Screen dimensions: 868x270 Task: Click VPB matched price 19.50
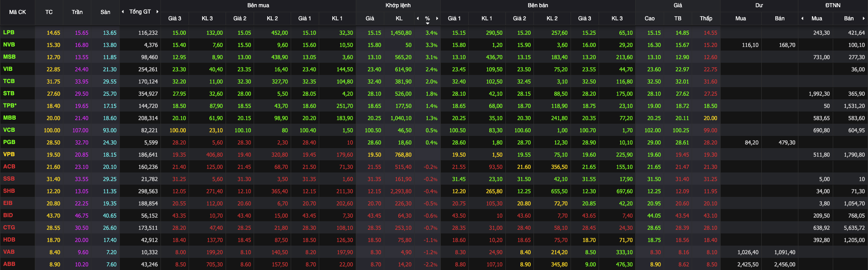click(x=374, y=155)
